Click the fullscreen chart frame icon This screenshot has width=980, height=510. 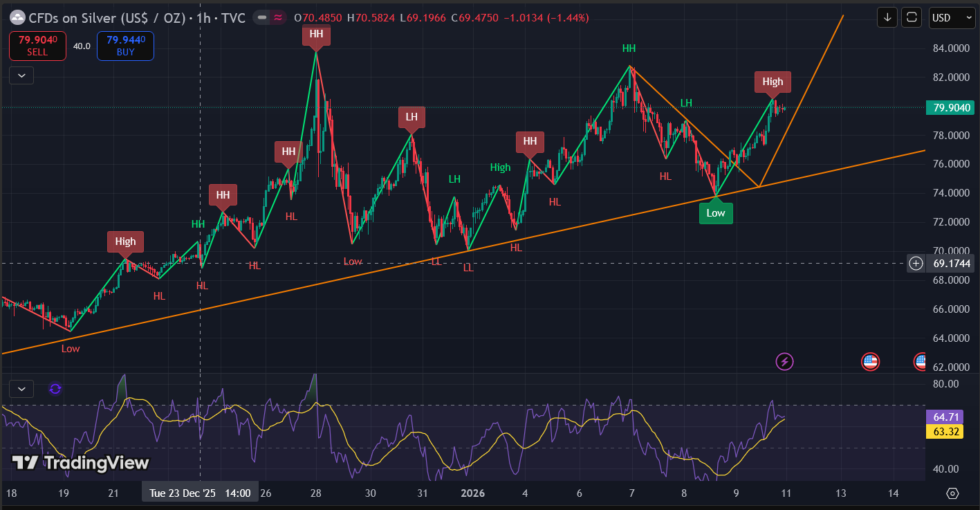pos(912,17)
